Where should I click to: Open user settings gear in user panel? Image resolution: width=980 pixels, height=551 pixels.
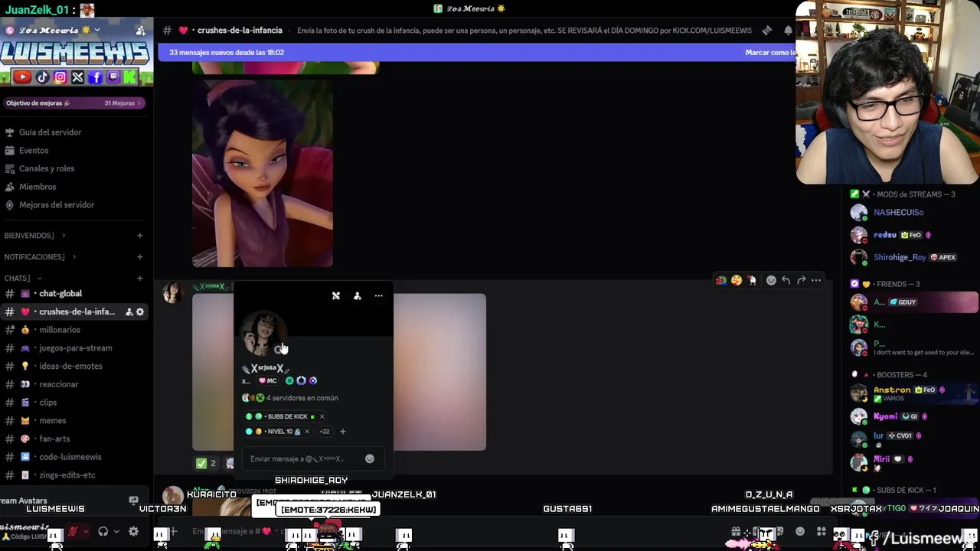pos(133,531)
